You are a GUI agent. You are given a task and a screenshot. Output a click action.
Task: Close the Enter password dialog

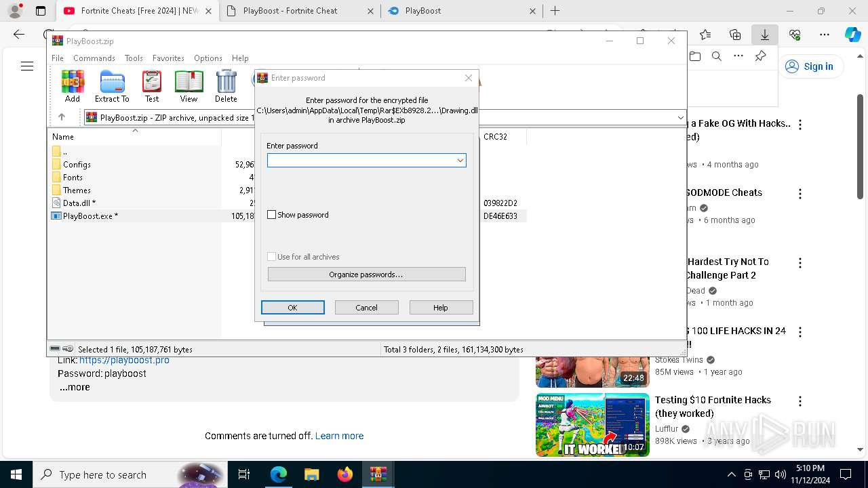[468, 78]
